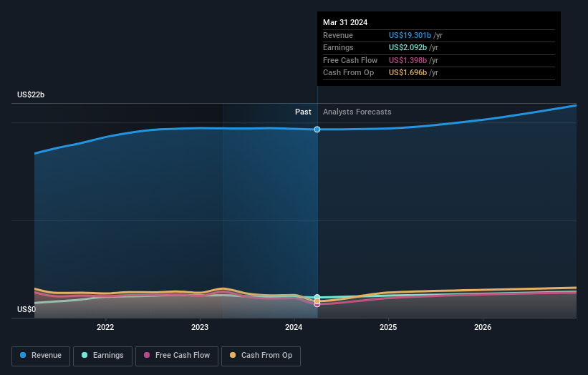Click the pink Free Cash Flow legend dot

[147, 355]
